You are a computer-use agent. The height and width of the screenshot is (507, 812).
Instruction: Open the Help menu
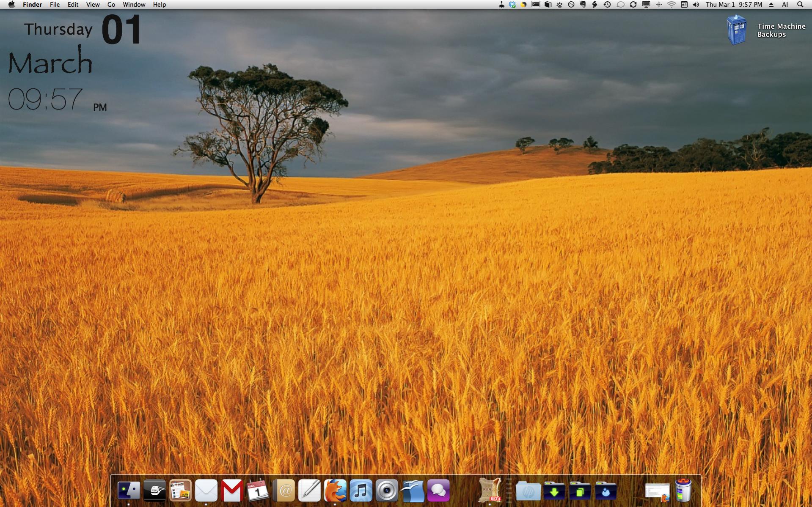[x=160, y=4]
